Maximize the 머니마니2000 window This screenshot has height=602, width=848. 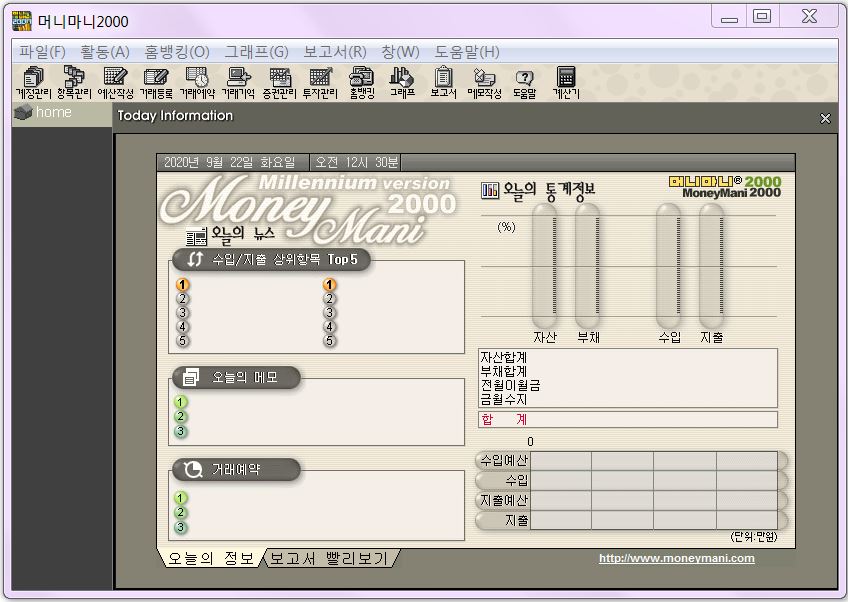tap(762, 16)
